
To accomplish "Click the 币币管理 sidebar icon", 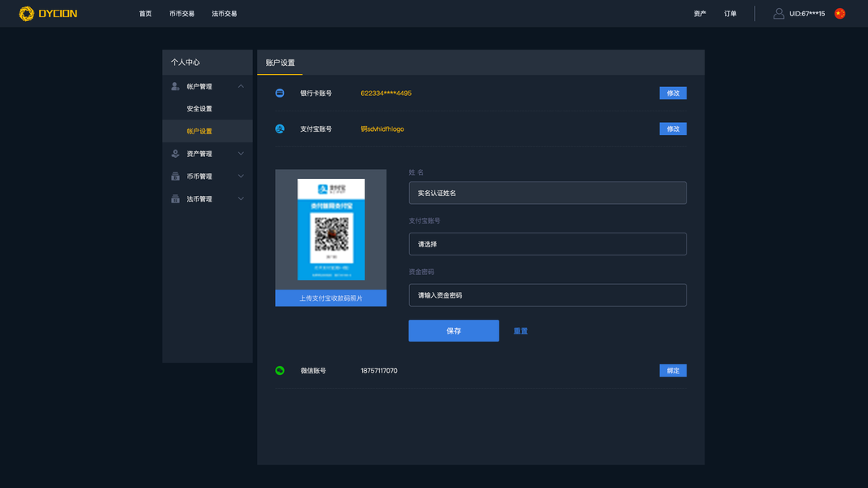I will point(175,176).
